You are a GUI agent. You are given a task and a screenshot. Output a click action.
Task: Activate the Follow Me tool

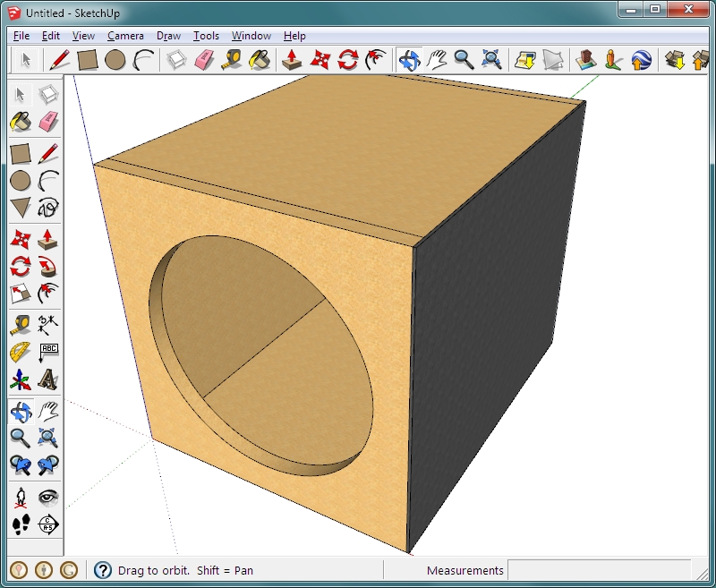[48, 267]
